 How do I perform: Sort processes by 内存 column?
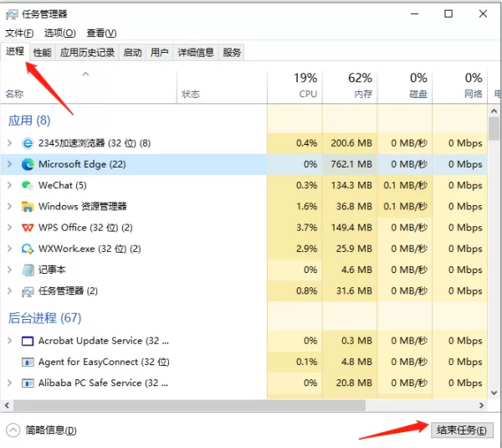tap(350, 87)
